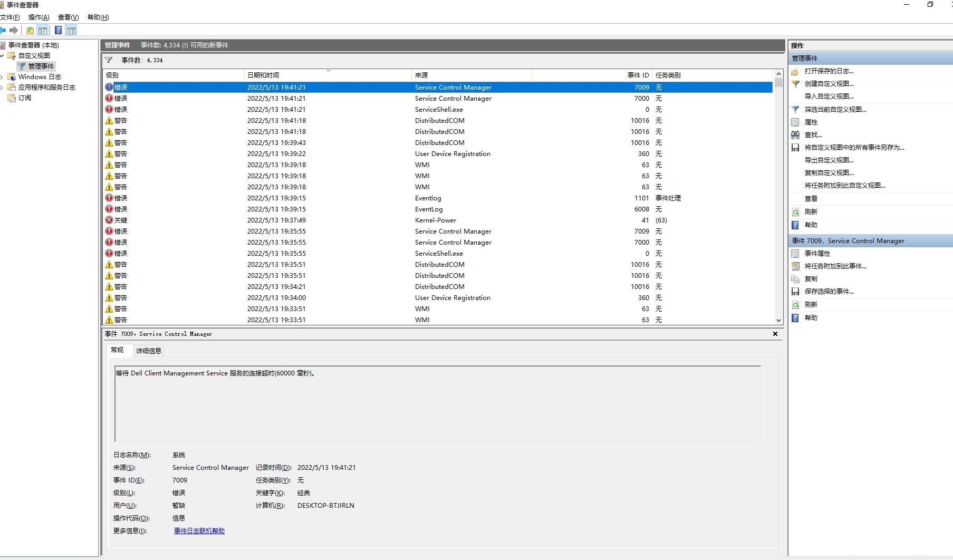Click 刷新 under the 管理事件 section
Screen dimensions: 953x560
point(811,212)
